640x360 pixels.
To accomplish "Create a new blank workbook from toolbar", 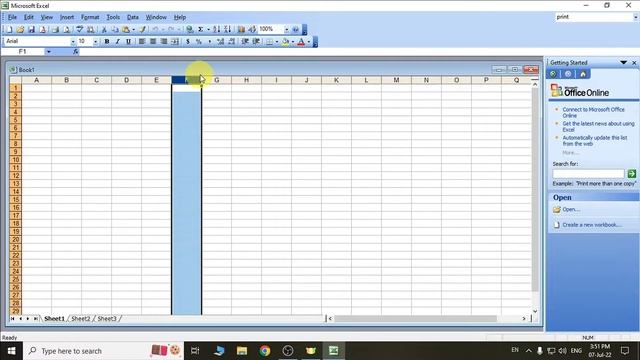I will 9,29.
